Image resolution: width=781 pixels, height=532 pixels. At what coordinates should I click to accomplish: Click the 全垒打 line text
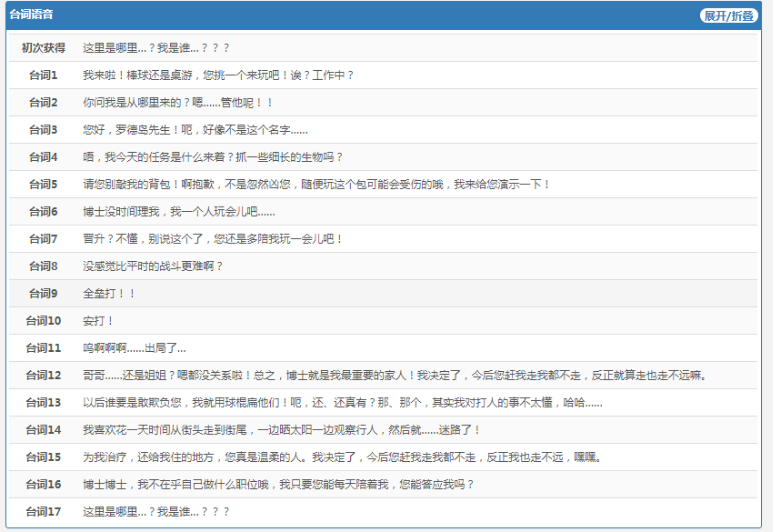(x=109, y=293)
